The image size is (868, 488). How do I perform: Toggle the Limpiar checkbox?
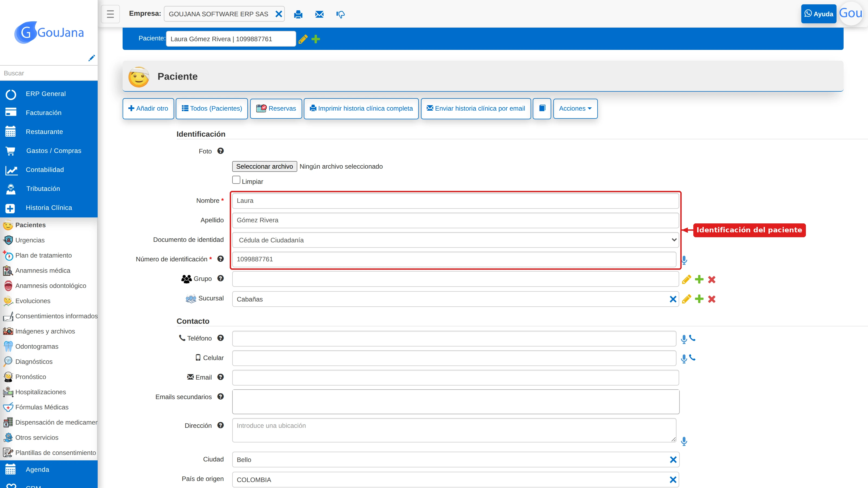[236, 180]
